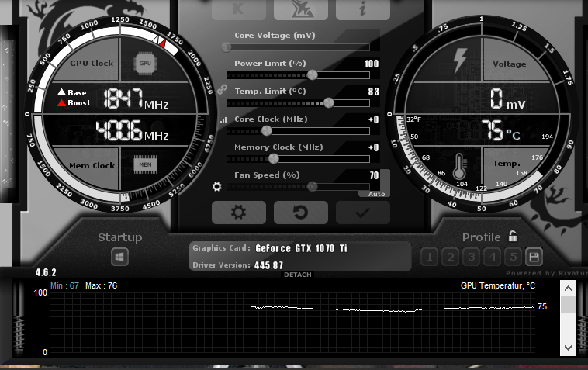Click the GPU temperature graph line
The width and height of the screenshot is (588, 370).
coord(393,309)
